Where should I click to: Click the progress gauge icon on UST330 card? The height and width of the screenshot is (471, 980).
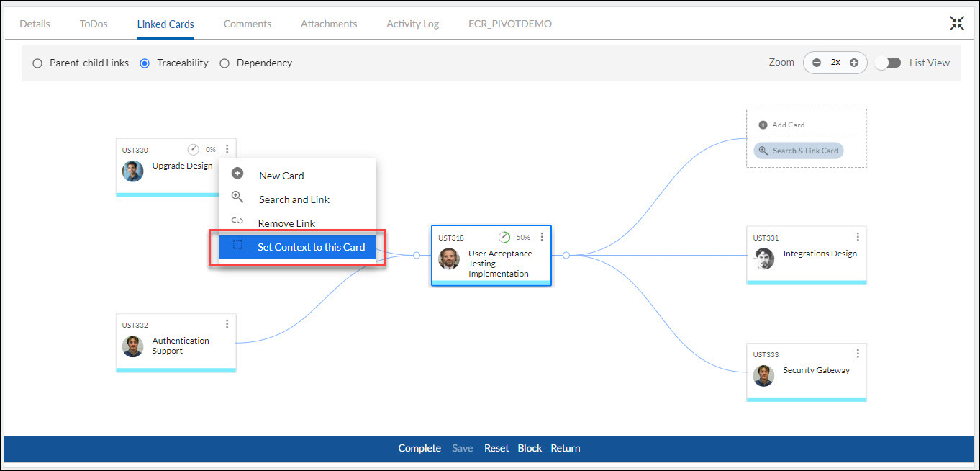(x=193, y=150)
